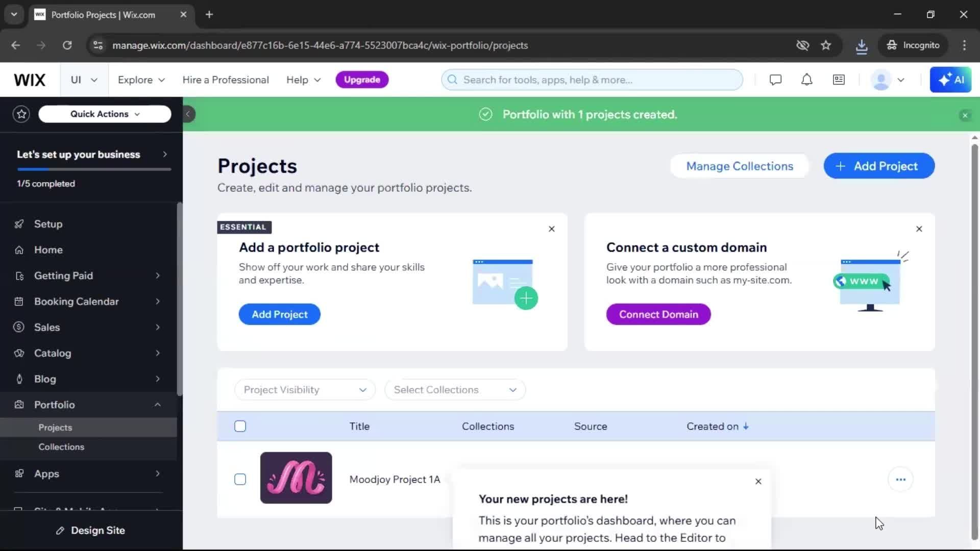Open the chat messages panel
Screen dimensions: 980x551
coord(775,80)
